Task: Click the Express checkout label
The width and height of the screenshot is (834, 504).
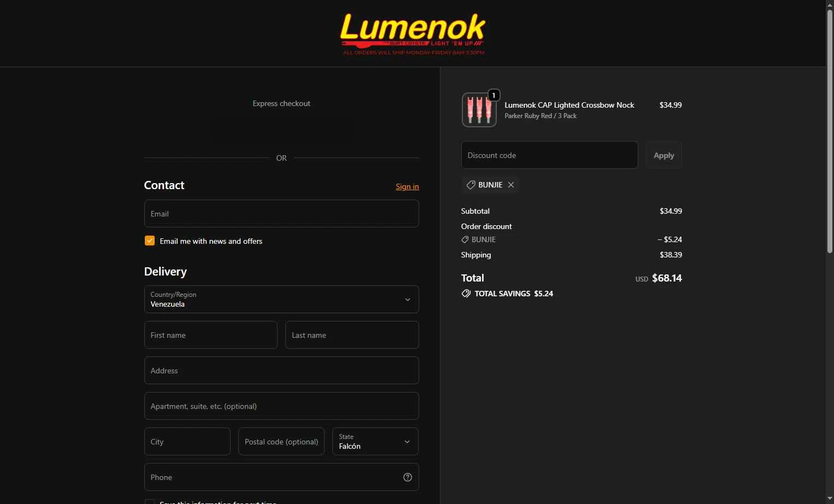Action: tap(281, 103)
